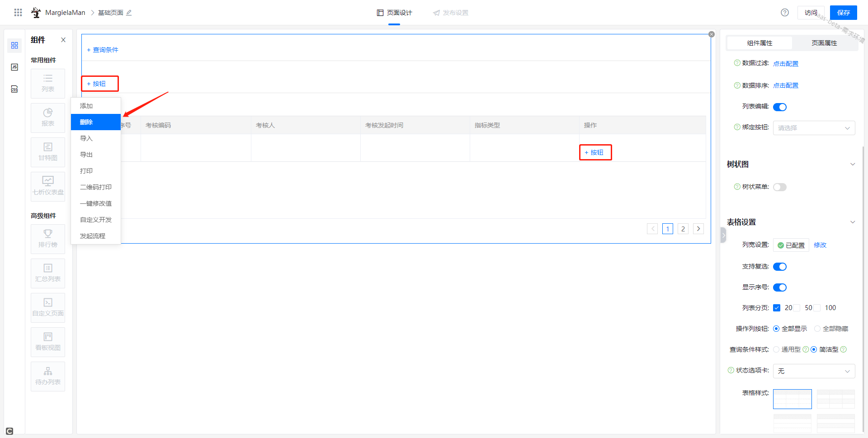This screenshot has height=438, width=868.
Task: Go to next table page arrow
Action: point(698,229)
